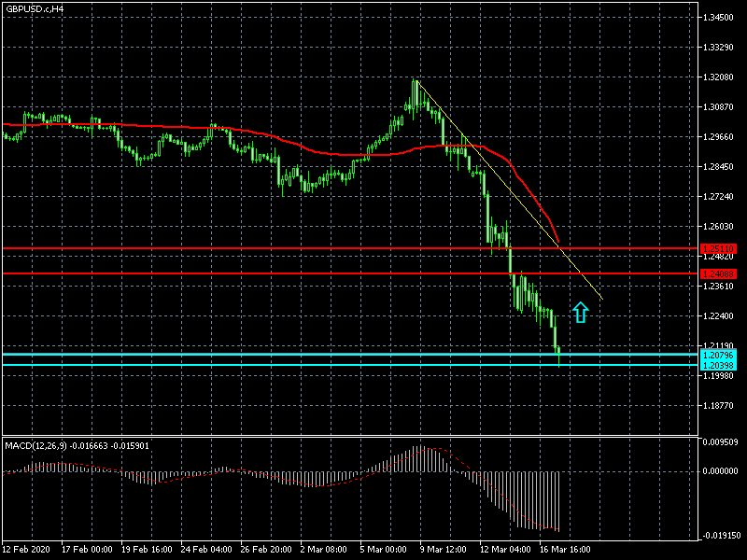Click the cyan up arrow on the chart
The image size is (747, 560).
[581, 312]
